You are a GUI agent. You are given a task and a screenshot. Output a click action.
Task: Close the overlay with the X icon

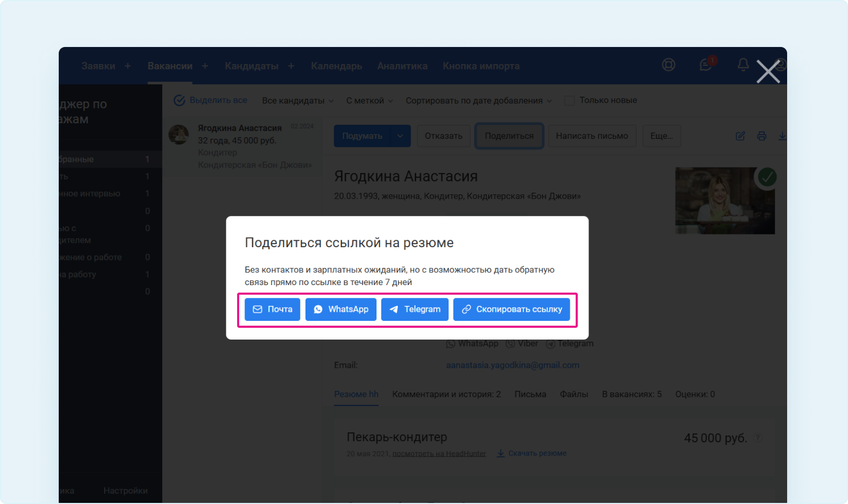click(x=768, y=72)
